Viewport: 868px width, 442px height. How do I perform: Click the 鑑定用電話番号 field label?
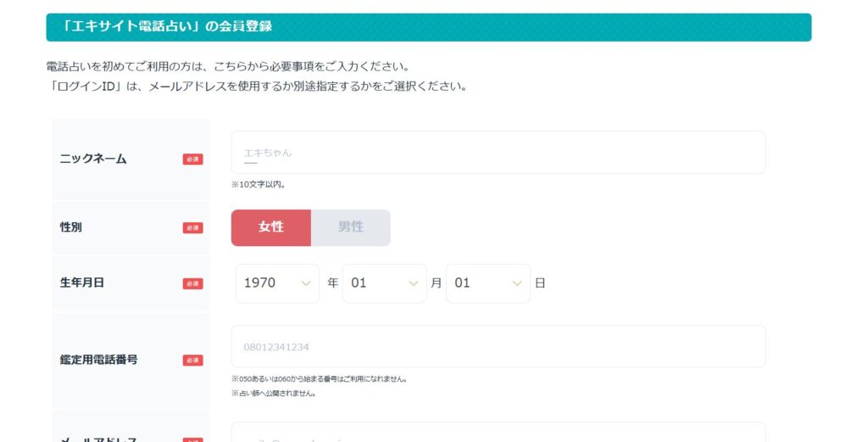click(x=98, y=360)
